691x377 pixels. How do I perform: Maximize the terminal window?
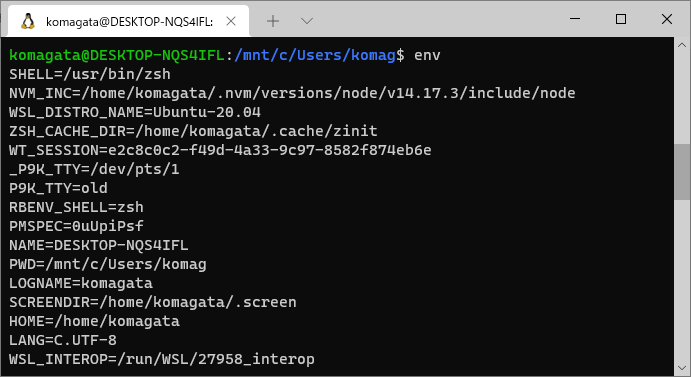(621, 19)
